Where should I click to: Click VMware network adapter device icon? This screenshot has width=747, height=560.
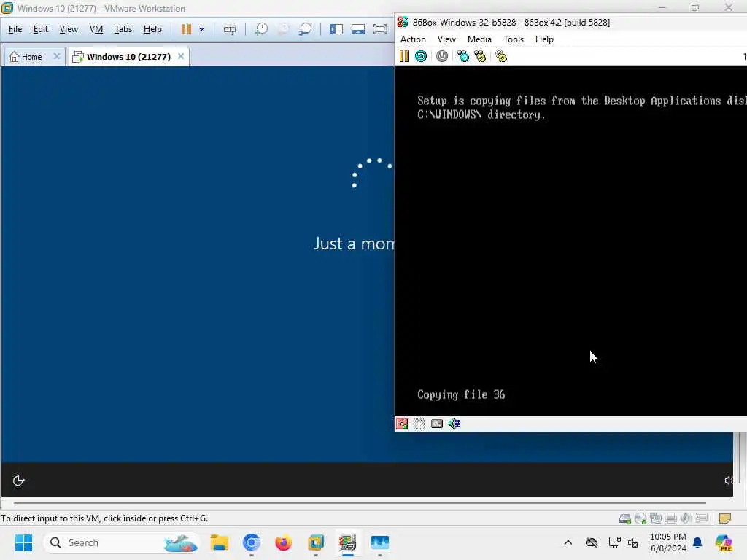coord(656,518)
